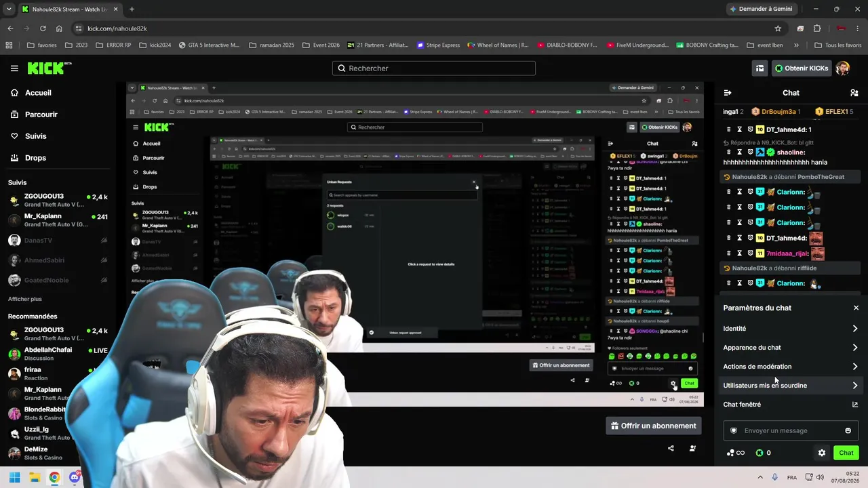The width and height of the screenshot is (868, 488).
Task: Expand the Identité settings
Action: [791, 329]
